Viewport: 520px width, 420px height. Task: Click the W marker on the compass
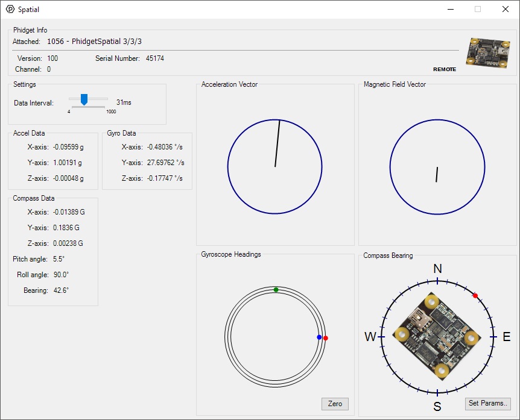point(370,337)
